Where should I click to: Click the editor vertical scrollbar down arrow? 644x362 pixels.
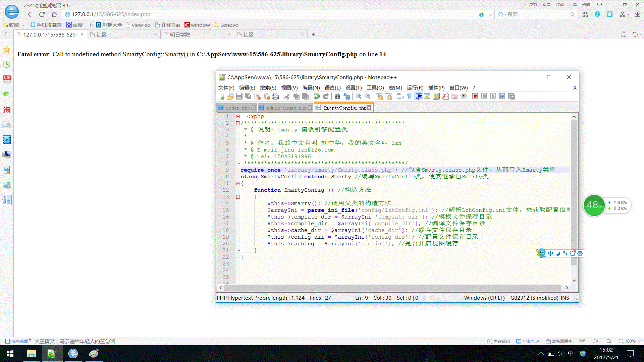click(x=574, y=281)
